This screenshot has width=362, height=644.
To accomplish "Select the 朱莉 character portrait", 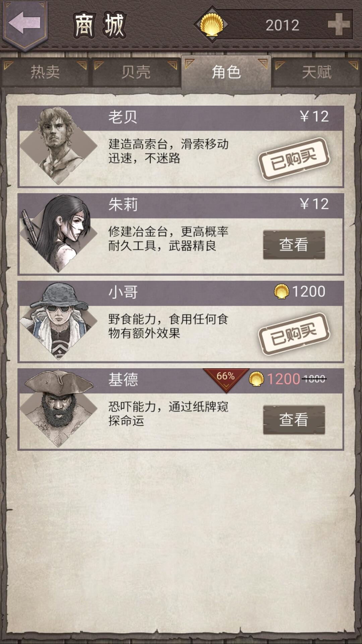I will (58, 233).
